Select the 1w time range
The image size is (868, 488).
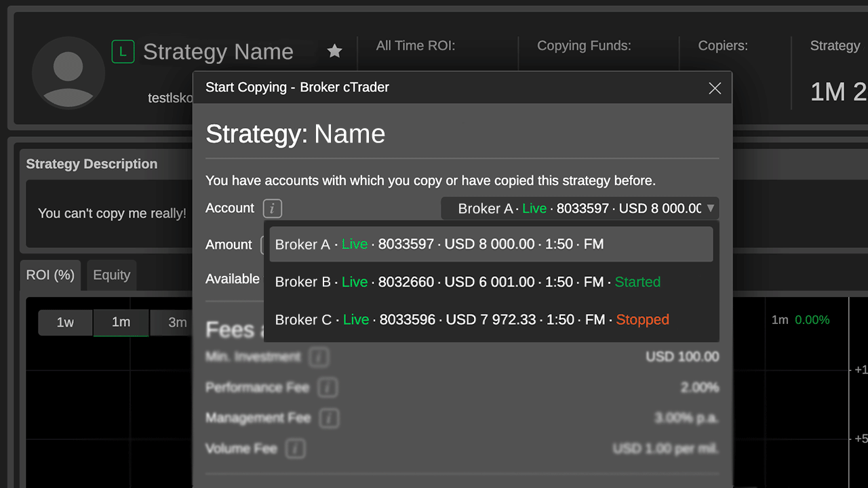pyautogui.click(x=65, y=323)
